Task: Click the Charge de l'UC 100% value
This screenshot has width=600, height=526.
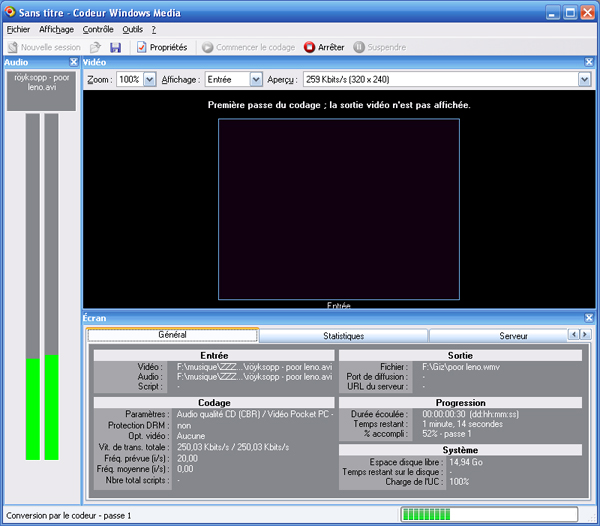Action: pos(459,482)
